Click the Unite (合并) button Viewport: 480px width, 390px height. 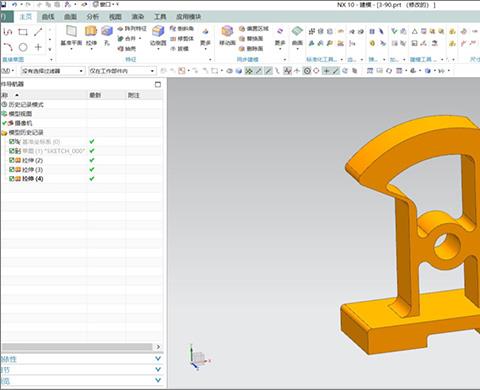point(129,39)
